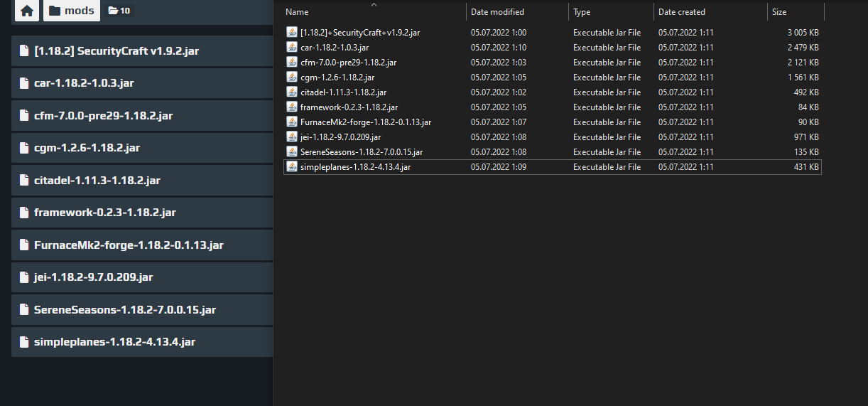The width and height of the screenshot is (868, 406).
Task: Click file icon beside framework-0.2.3 in left panel
Action: point(24,213)
